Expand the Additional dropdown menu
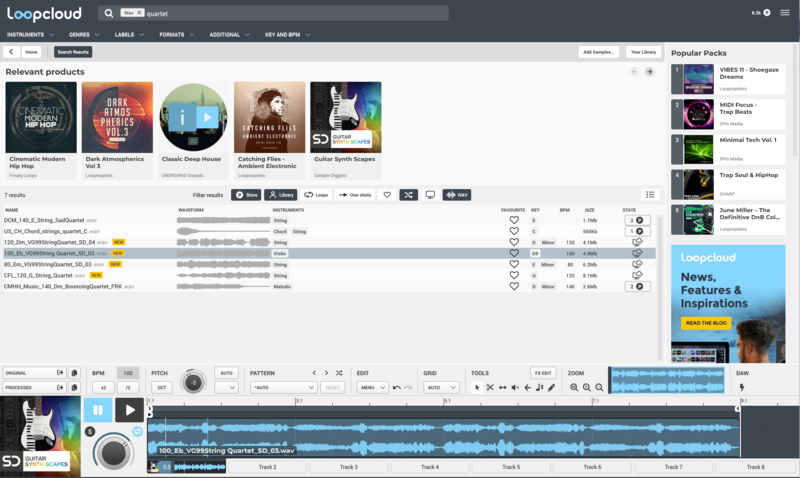The height and width of the screenshot is (478, 800). tap(230, 35)
